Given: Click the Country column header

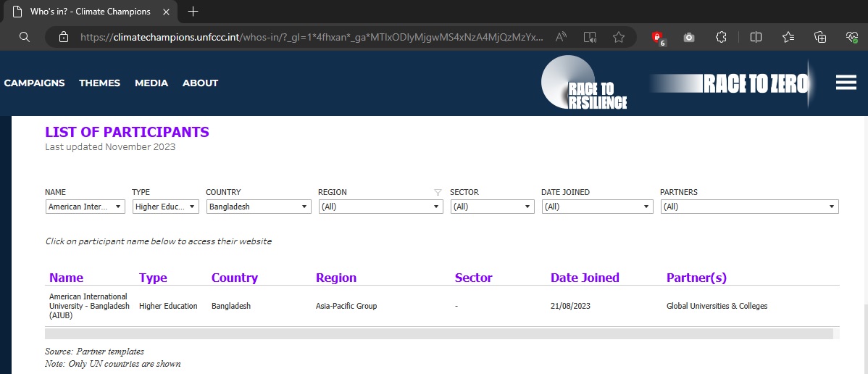Looking at the screenshot, I should [235, 278].
